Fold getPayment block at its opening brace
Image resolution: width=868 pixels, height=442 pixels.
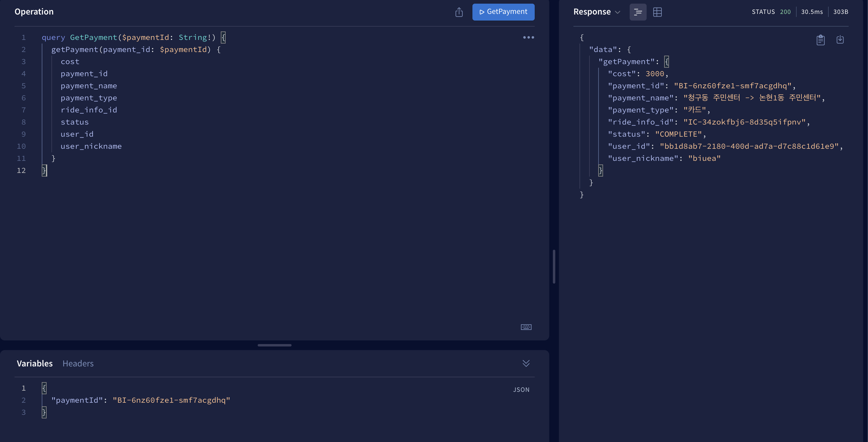coord(219,50)
